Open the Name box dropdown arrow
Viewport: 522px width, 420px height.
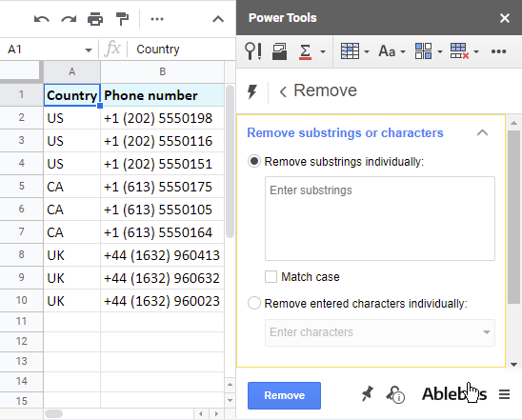(89, 50)
